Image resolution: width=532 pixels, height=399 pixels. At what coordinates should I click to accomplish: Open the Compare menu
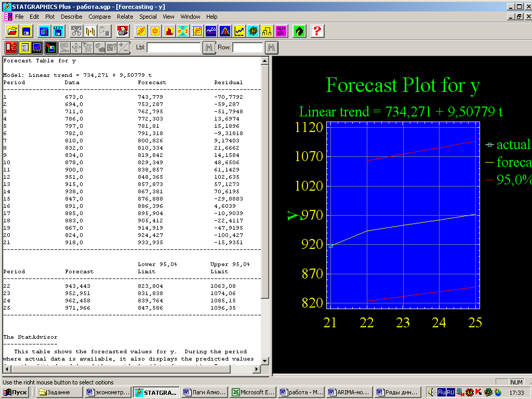coord(100,17)
